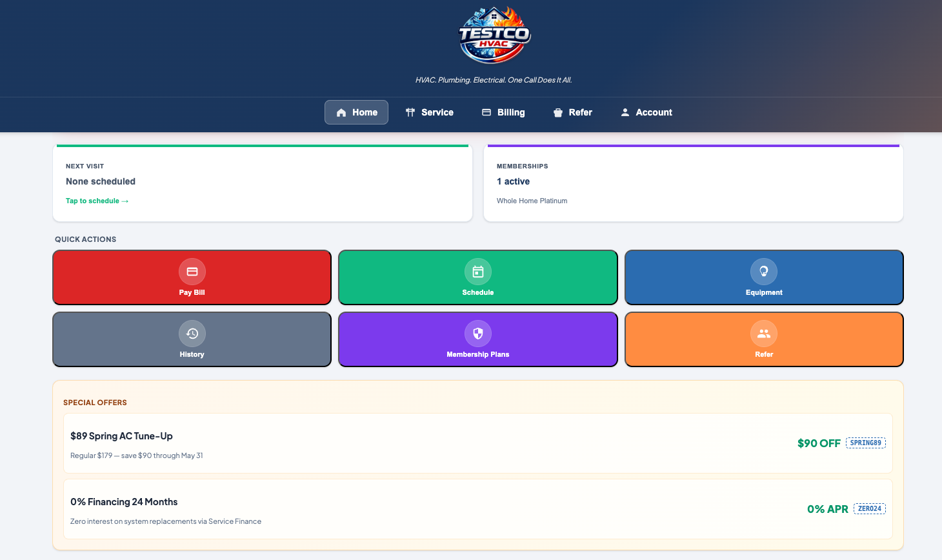Click the Refer label on orange tile

764,354
